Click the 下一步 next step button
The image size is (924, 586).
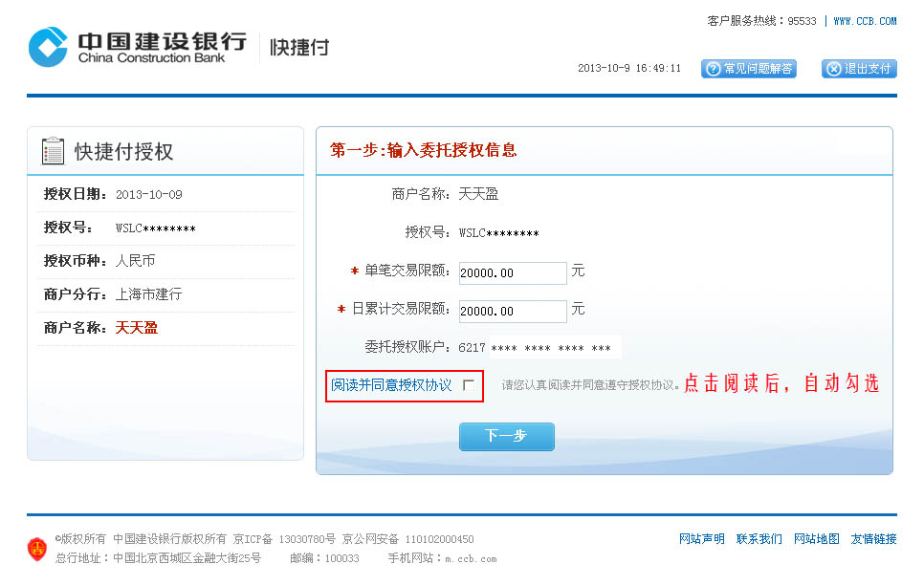coord(507,437)
